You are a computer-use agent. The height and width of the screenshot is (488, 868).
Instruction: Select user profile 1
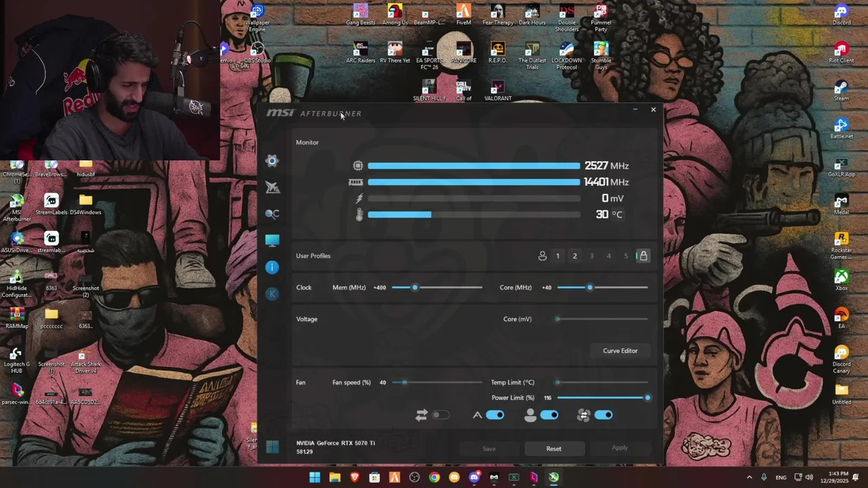pyautogui.click(x=558, y=256)
